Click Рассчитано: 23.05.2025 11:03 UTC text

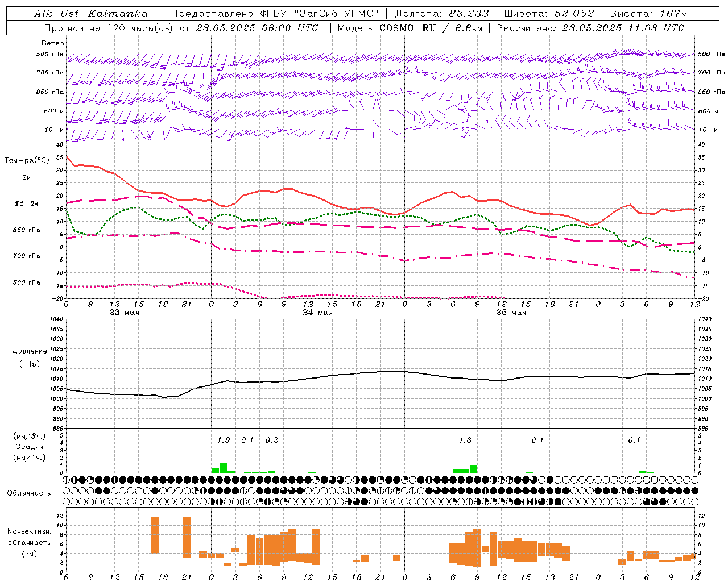point(590,28)
